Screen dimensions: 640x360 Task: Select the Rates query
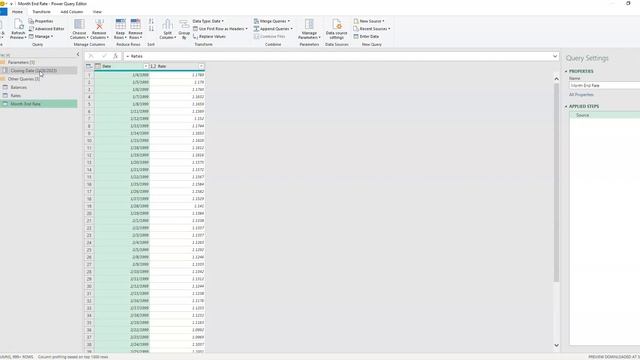pos(16,96)
